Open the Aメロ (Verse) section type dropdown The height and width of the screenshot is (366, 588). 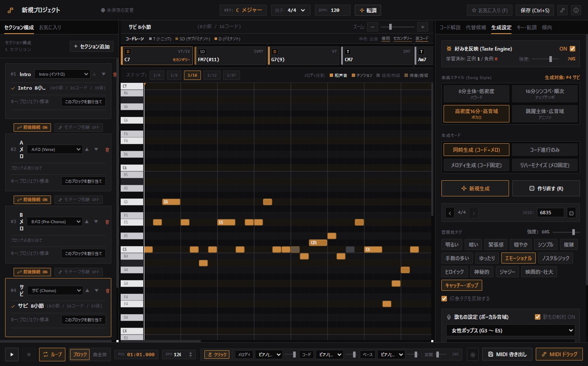pos(54,149)
